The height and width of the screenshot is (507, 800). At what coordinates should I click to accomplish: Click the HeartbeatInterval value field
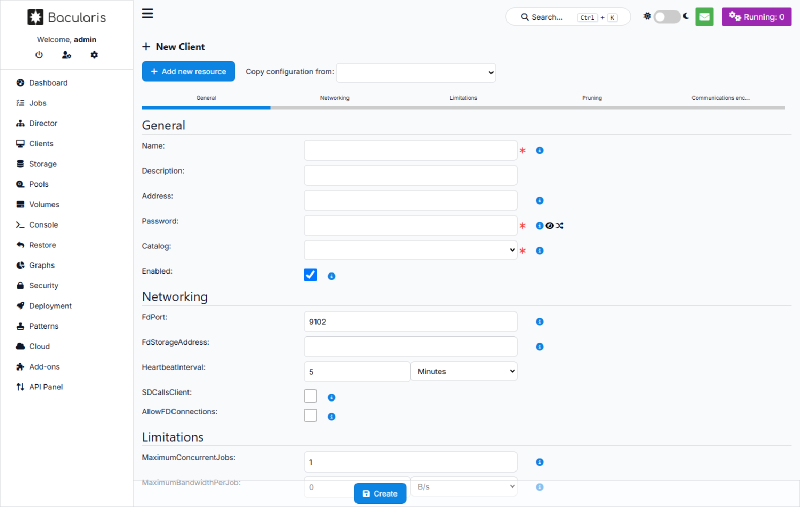click(x=357, y=371)
